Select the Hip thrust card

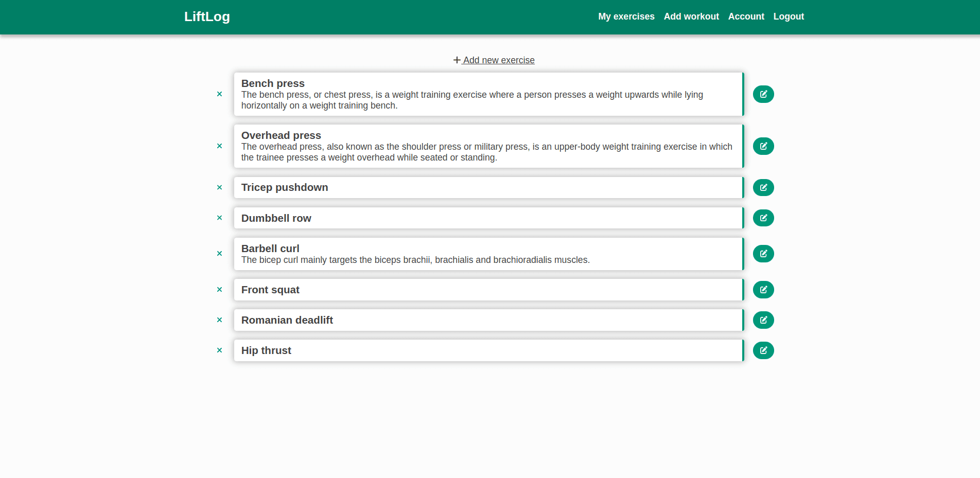click(x=489, y=350)
